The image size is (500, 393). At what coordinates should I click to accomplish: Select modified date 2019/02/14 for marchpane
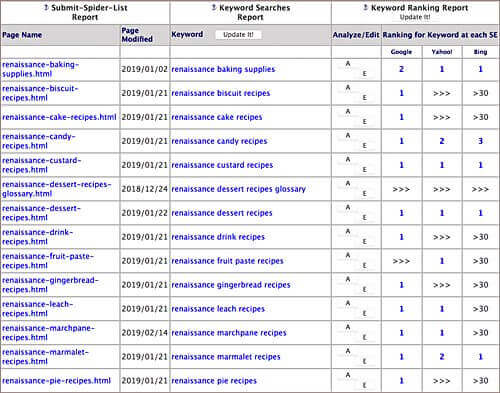pos(144,333)
